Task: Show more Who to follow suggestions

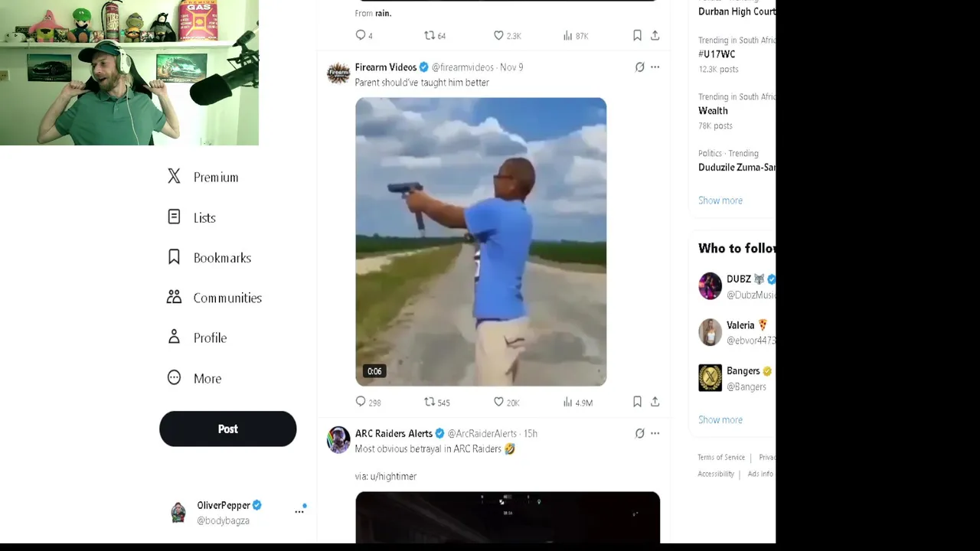Action: point(720,419)
